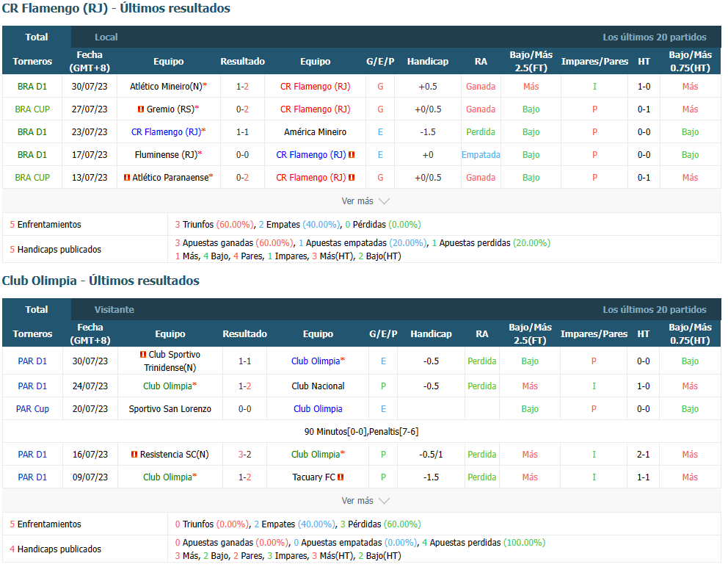
Task: Select the Total tab in Club Olimpia results
Action: [36, 309]
